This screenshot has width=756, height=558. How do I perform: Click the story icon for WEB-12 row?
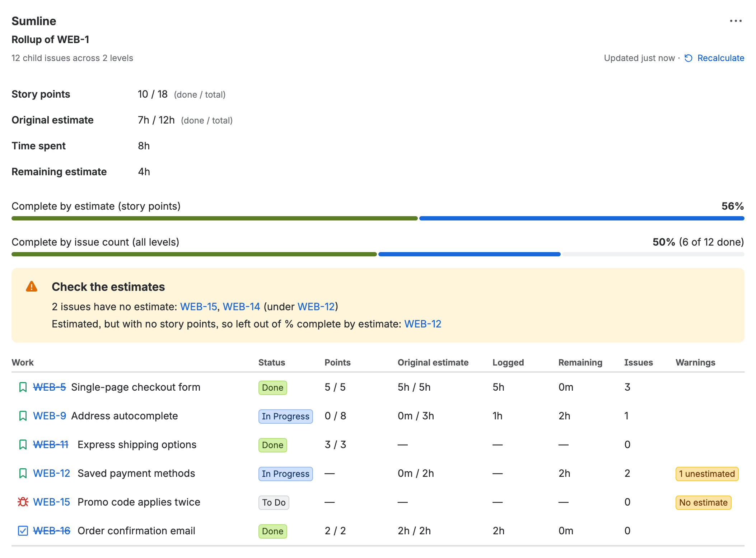tap(23, 473)
